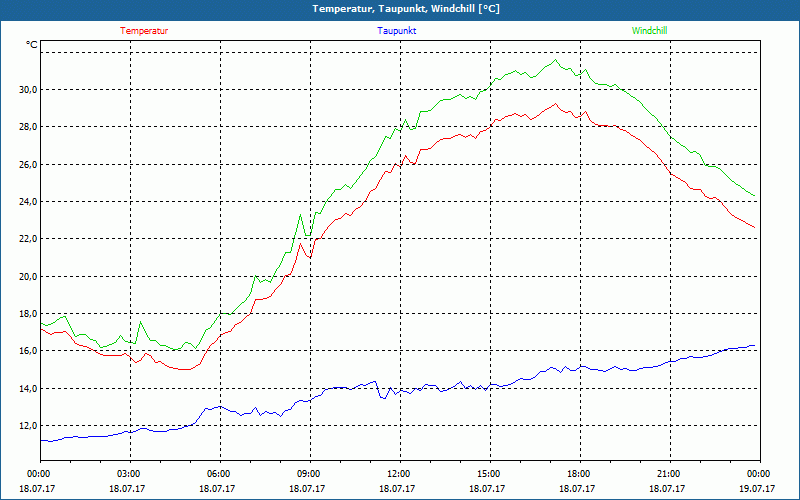This screenshot has height=500, width=800.
Task: Click the '26,0' y-axis value
Action: 29,165
